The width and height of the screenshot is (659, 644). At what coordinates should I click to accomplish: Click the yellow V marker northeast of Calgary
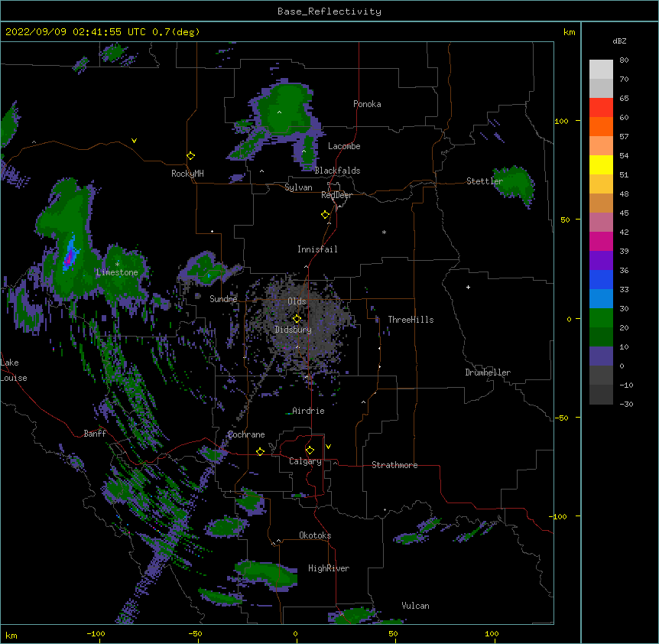328,447
